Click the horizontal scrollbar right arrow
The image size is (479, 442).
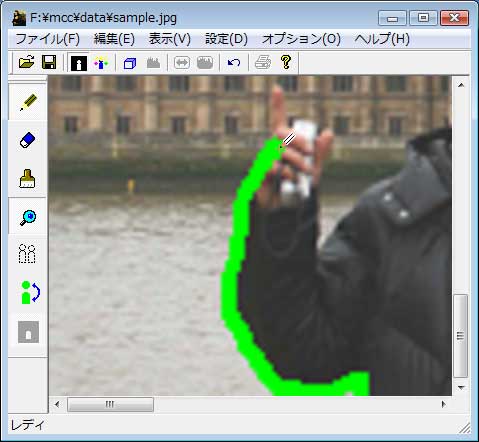[443, 404]
